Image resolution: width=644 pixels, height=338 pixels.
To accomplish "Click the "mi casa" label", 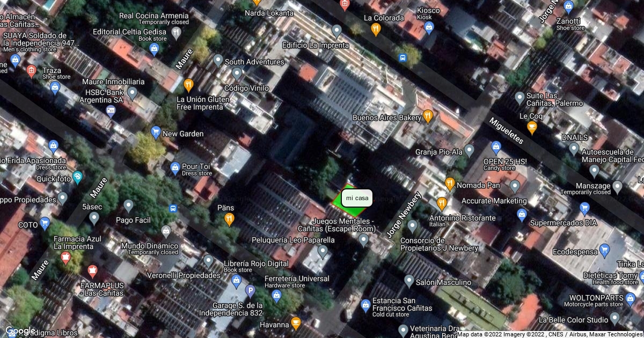I will point(357,198).
